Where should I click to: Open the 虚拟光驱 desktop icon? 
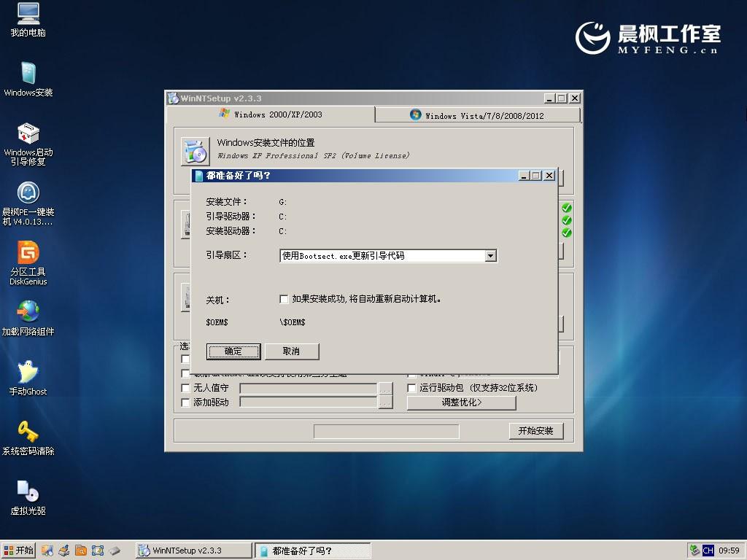click(x=28, y=491)
